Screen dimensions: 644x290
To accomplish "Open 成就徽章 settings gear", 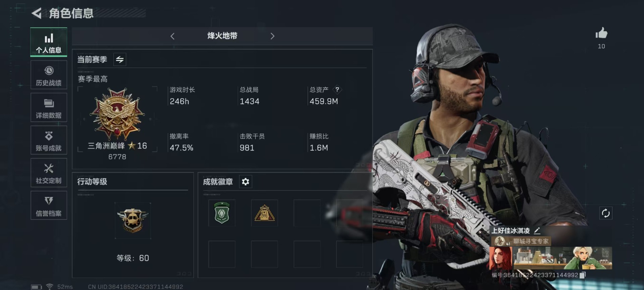I will point(245,182).
